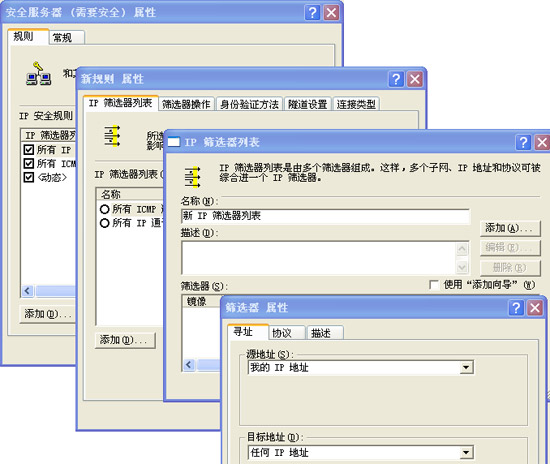Click left scroll arrow in 筛选器 list
Image resolution: width=550 pixels, height=464 pixels.
(x=189, y=365)
